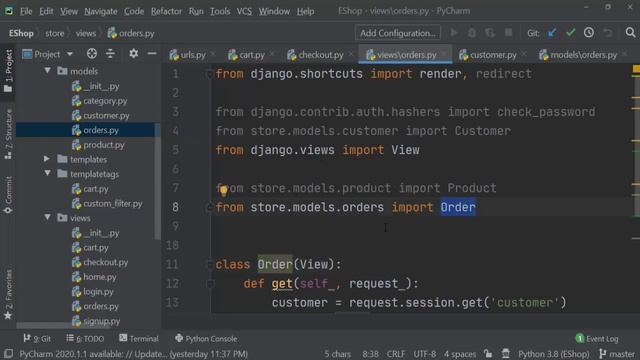Click Python 3.8 (EShop) interpreter selector

pyautogui.click(x=553, y=353)
